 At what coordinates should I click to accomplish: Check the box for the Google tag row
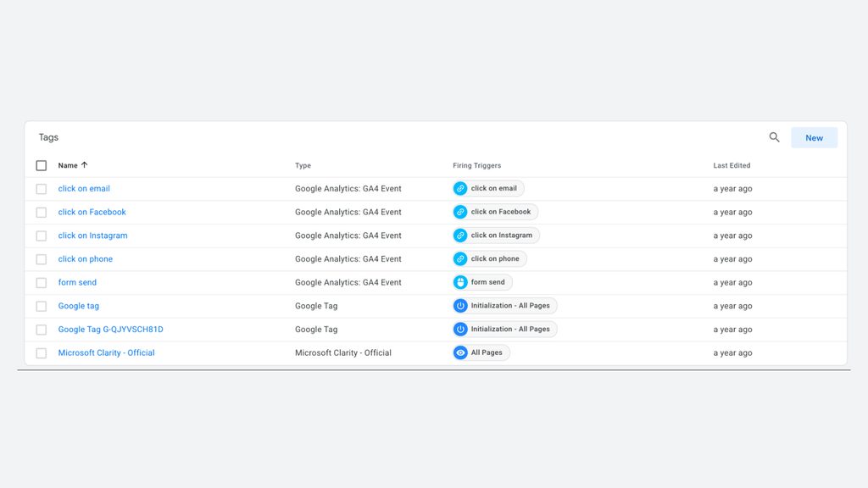42,306
